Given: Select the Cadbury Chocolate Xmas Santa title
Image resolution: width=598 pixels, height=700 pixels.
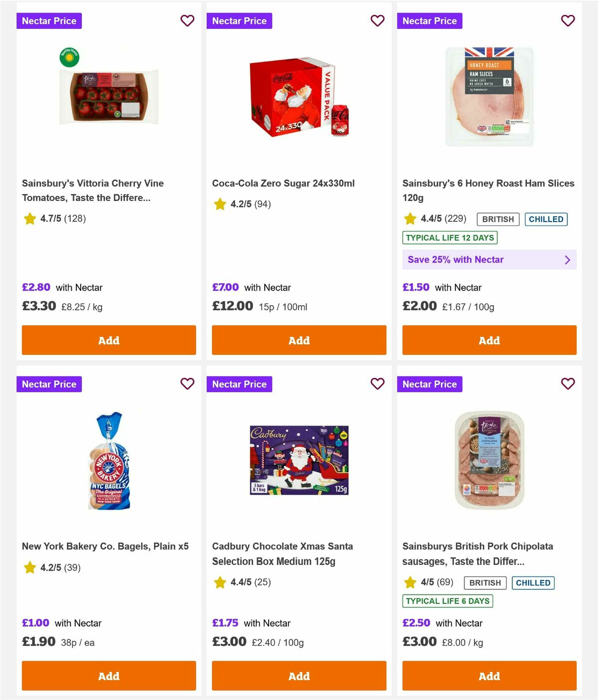Looking at the screenshot, I should [283, 553].
